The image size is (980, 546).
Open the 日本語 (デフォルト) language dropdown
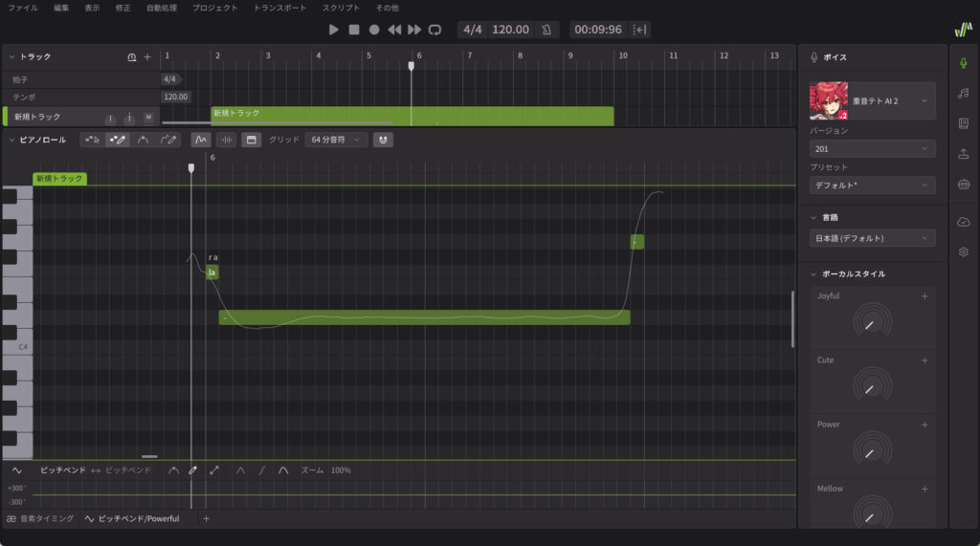pos(872,238)
